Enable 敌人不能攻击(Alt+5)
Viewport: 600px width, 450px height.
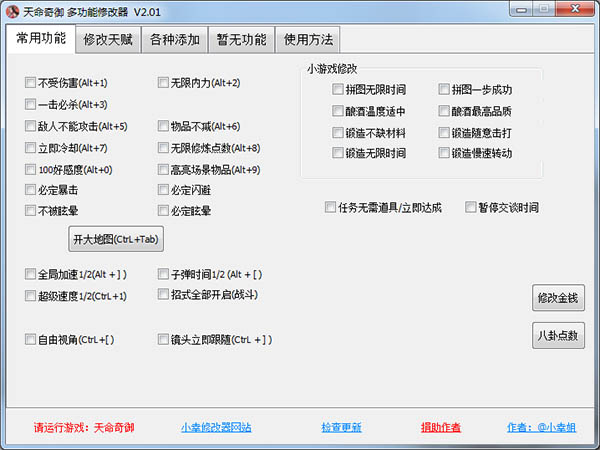coord(30,126)
